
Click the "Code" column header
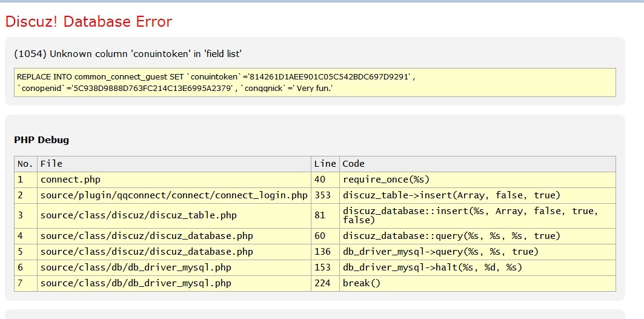354,164
